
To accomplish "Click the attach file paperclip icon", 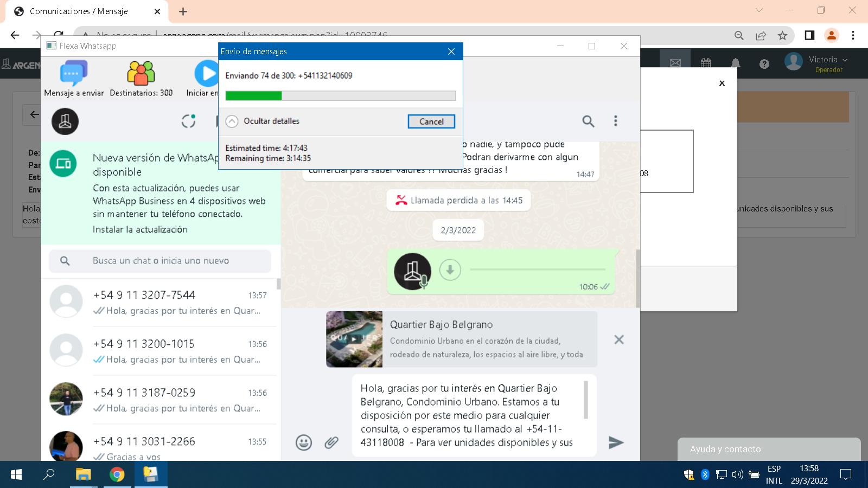I will click(x=331, y=442).
